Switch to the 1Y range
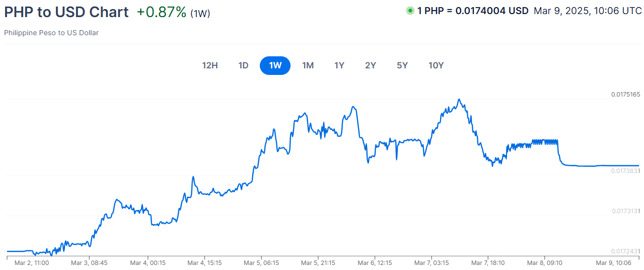The width and height of the screenshot is (644, 270). pos(339,65)
